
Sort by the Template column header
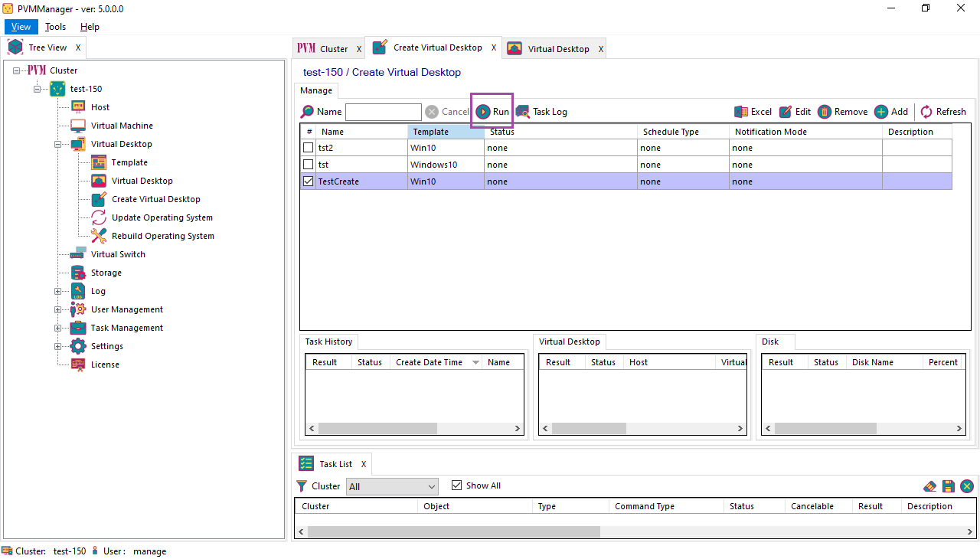click(446, 132)
